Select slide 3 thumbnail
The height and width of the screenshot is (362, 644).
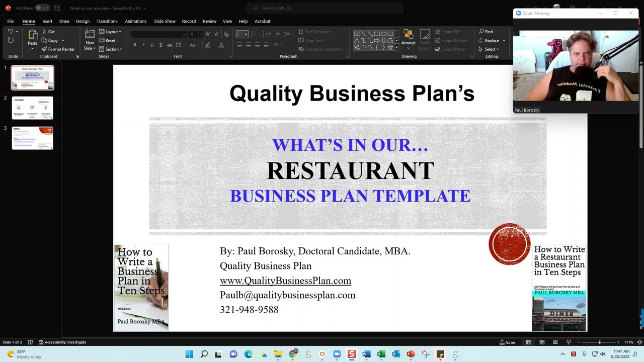[32, 138]
